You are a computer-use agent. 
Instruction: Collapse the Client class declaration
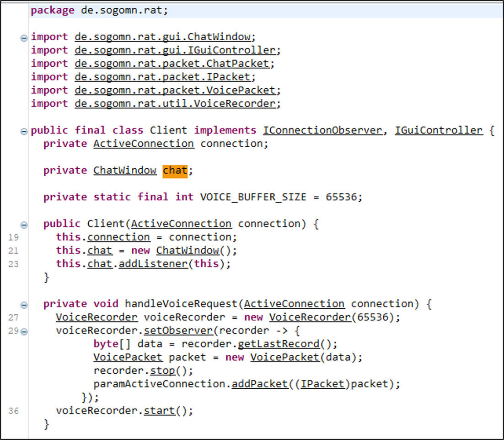click(24, 132)
